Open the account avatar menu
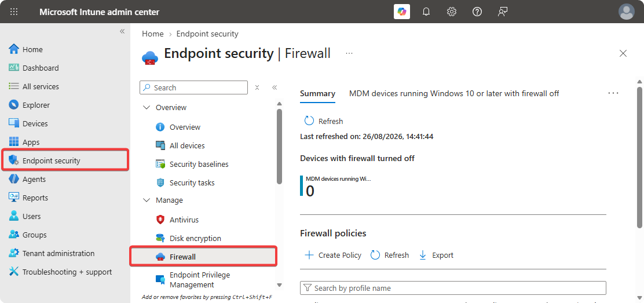This screenshot has height=303, width=644. (x=627, y=12)
